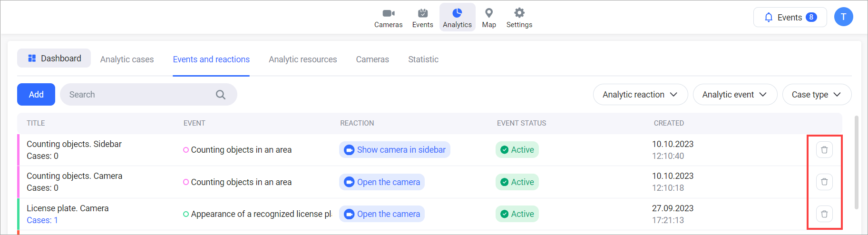Viewport: 868px width, 235px height.
Task: Go to the Statistic tab
Action: (x=423, y=59)
